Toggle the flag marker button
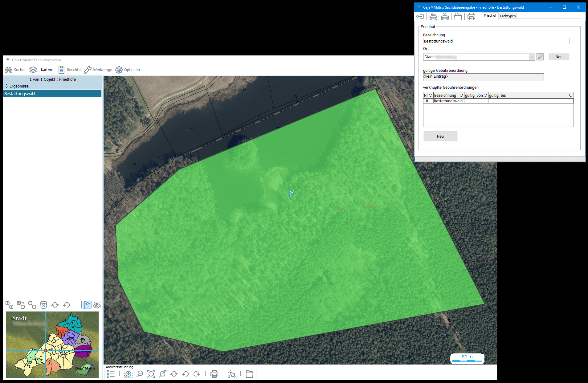 click(x=87, y=305)
